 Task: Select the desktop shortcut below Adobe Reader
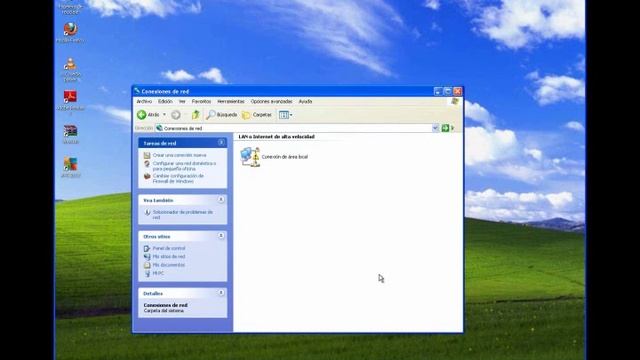(x=70, y=134)
